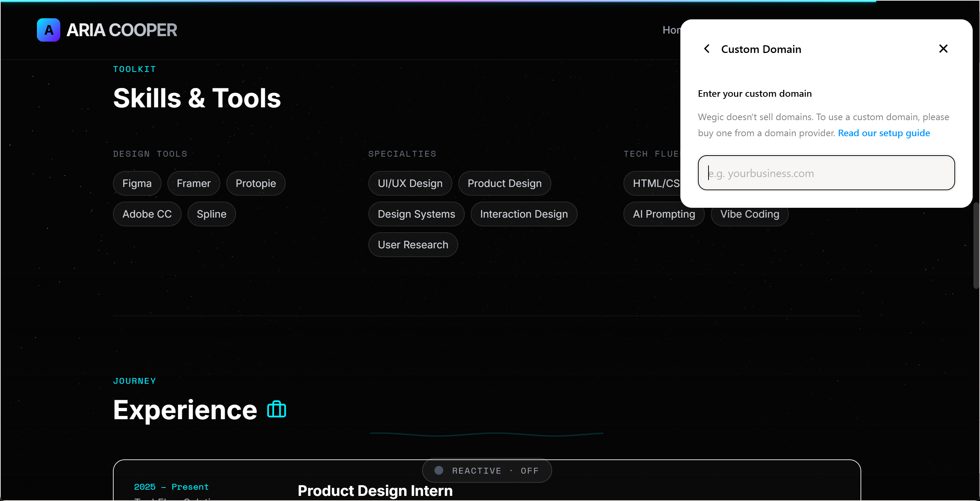Viewport: 980px width, 501px height.
Task: Click the HTML/CSS pill
Action: click(x=652, y=183)
